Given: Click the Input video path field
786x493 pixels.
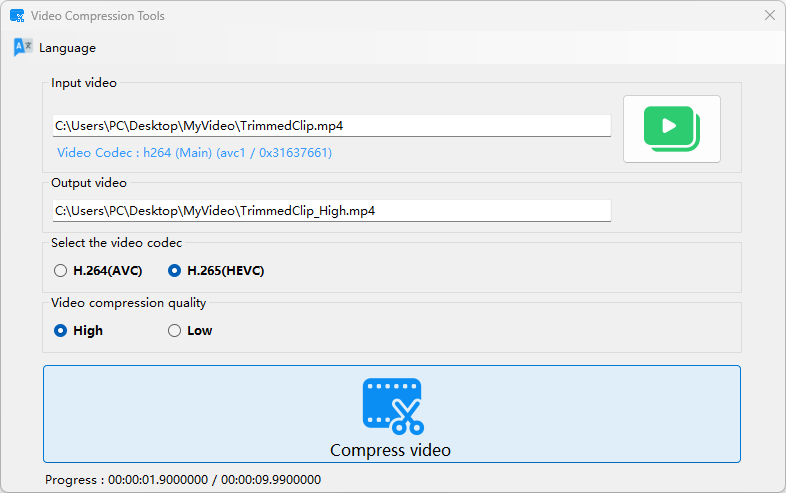Looking at the screenshot, I should pyautogui.click(x=331, y=125).
